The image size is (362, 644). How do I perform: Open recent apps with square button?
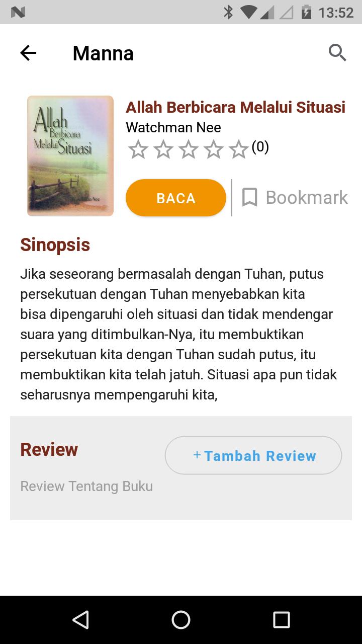click(x=282, y=620)
